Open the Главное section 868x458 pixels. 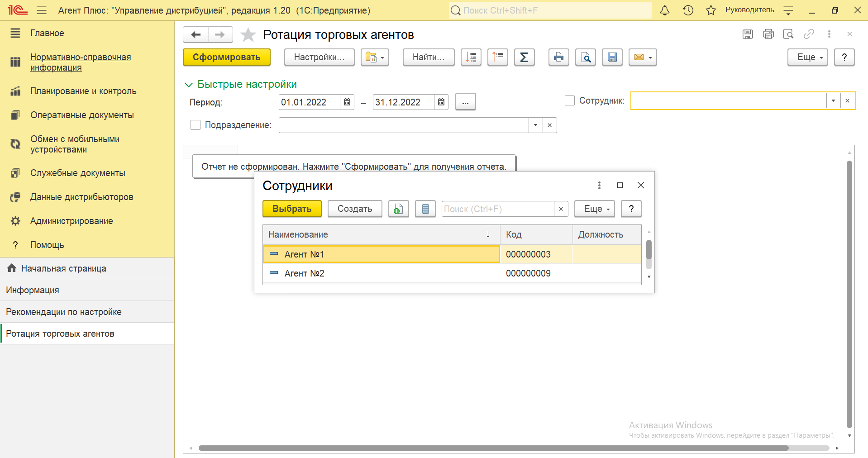tap(47, 33)
